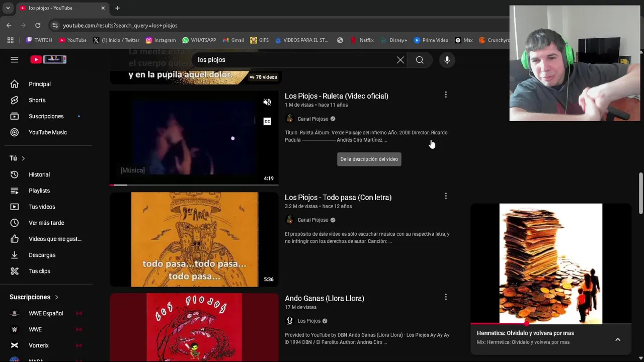
Task: Open the WHATSAPP bookmark
Action: 199,40
